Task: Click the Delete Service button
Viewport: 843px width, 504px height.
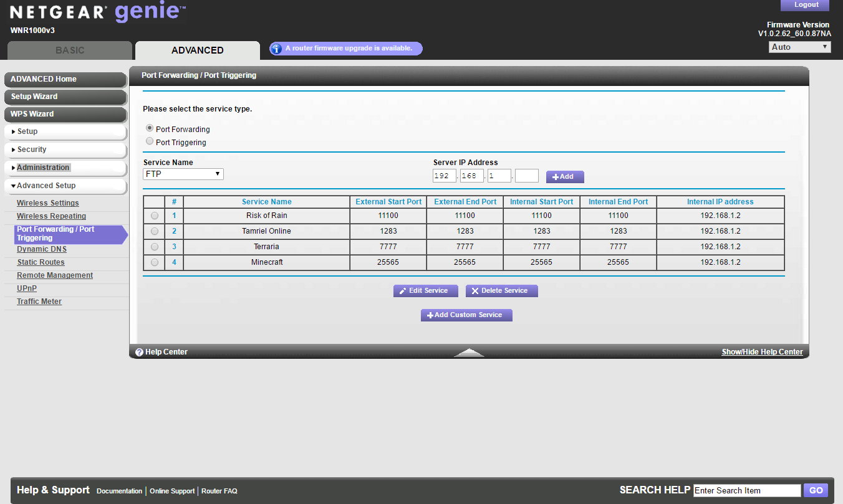Action: pyautogui.click(x=501, y=291)
